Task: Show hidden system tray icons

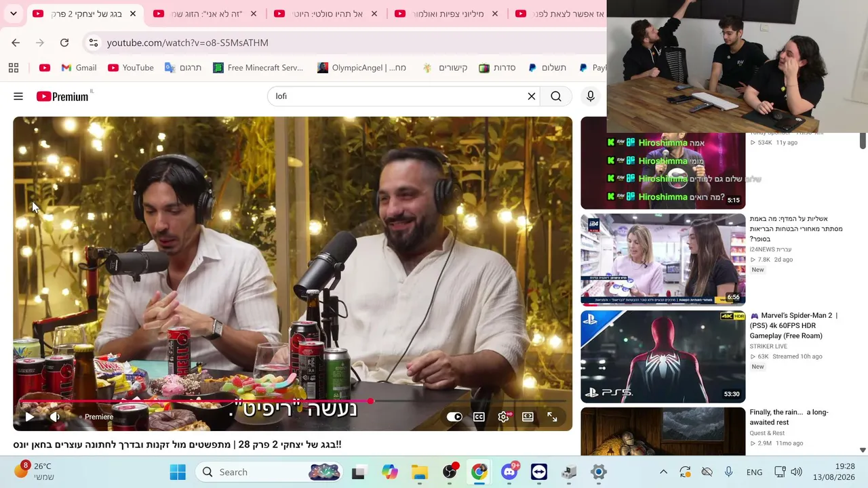Action: click(x=663, y=472)
